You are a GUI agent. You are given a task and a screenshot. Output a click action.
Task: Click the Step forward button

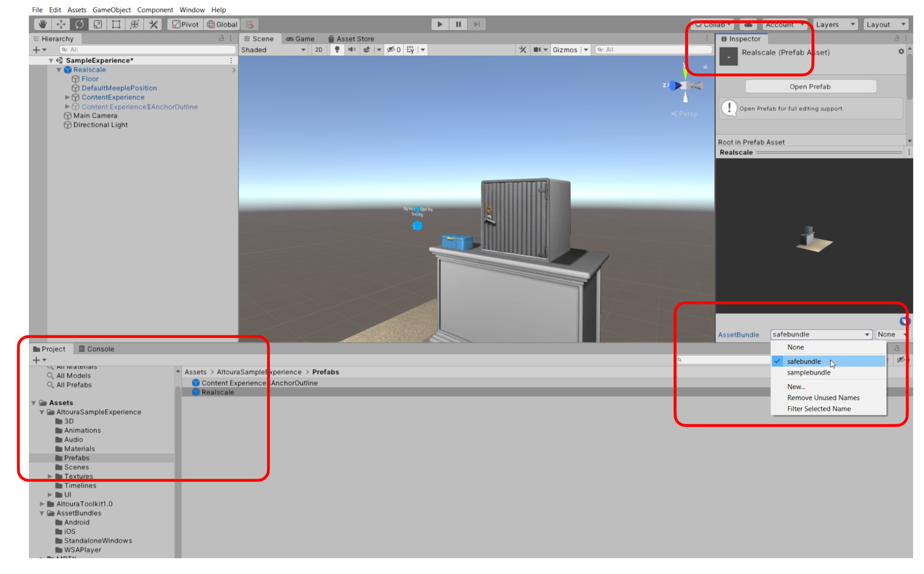476,24
